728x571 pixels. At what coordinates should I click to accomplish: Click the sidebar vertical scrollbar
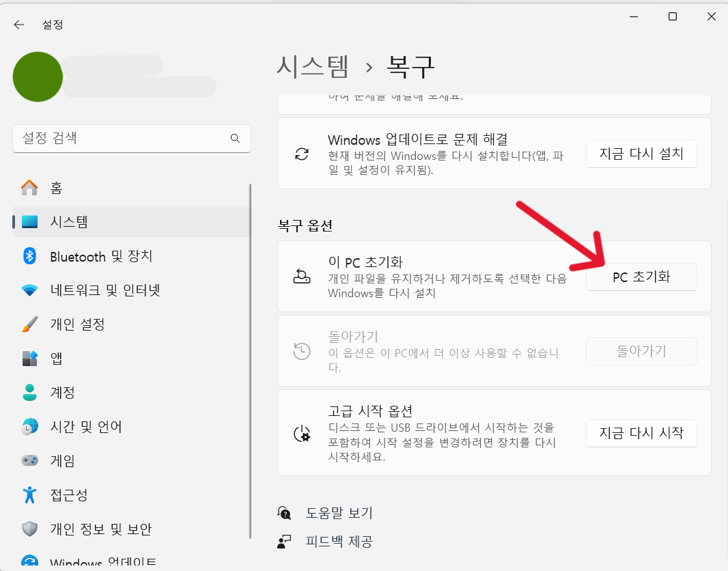click(x=250, y=361)
